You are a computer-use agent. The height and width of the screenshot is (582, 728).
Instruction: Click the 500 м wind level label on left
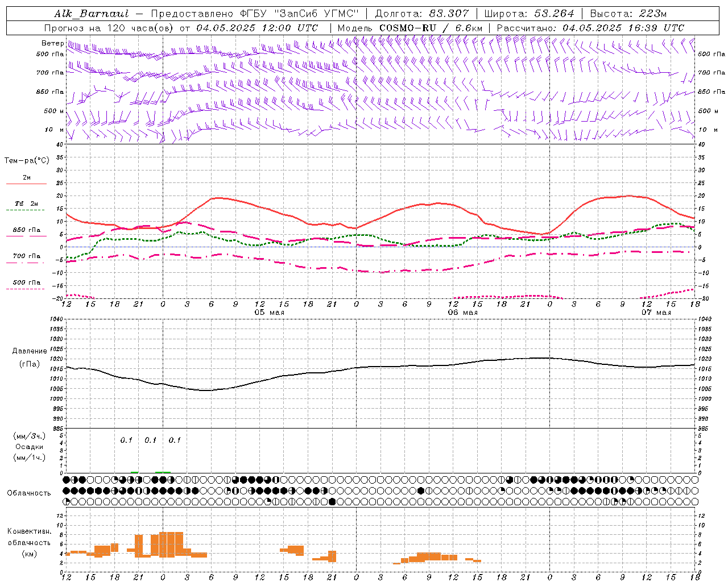click(54, 111)
